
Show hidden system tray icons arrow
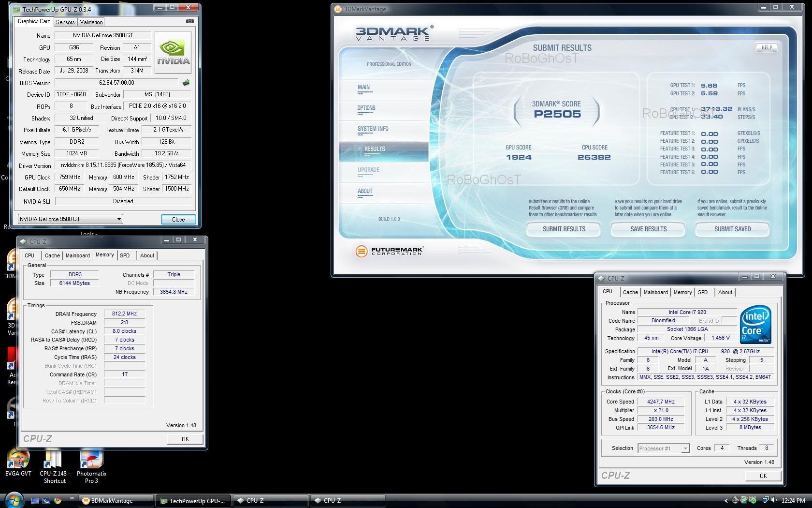(x=725, y=501)
